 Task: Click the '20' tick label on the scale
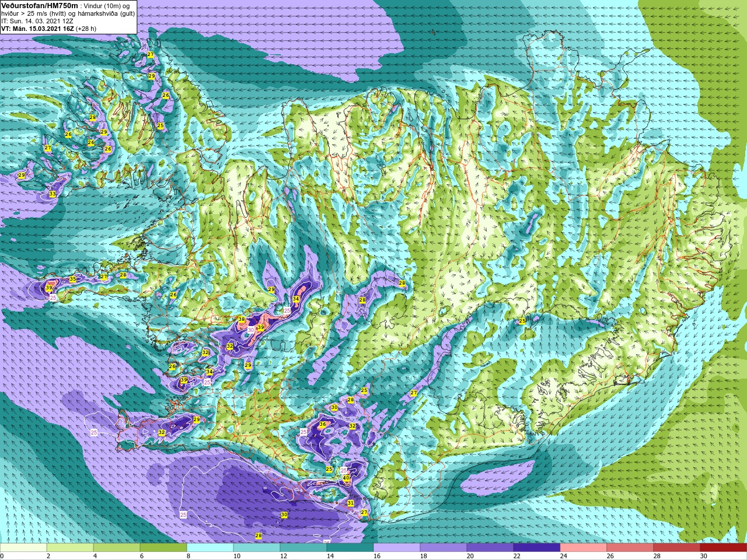click(470, 556)
